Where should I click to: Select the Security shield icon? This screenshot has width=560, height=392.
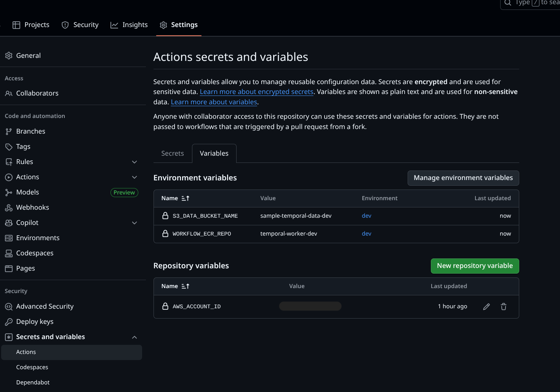[64, 24]
